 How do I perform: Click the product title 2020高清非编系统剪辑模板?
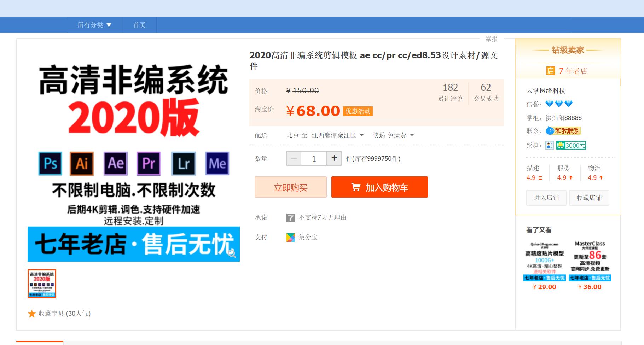point(374,61)
